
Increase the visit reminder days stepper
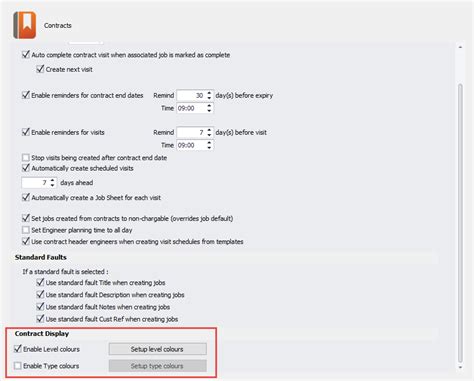(x=209, y=130)
